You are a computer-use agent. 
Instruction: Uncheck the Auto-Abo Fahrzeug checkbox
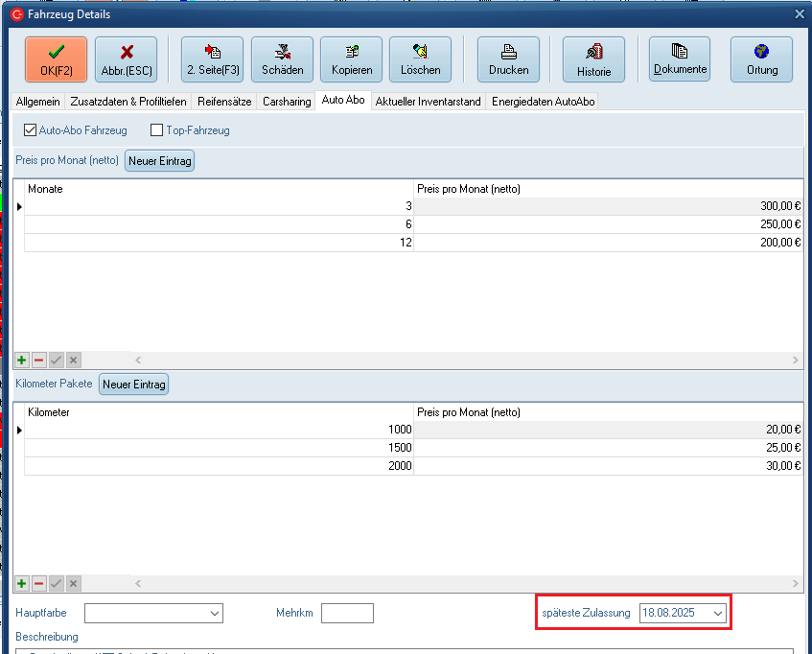30,130
